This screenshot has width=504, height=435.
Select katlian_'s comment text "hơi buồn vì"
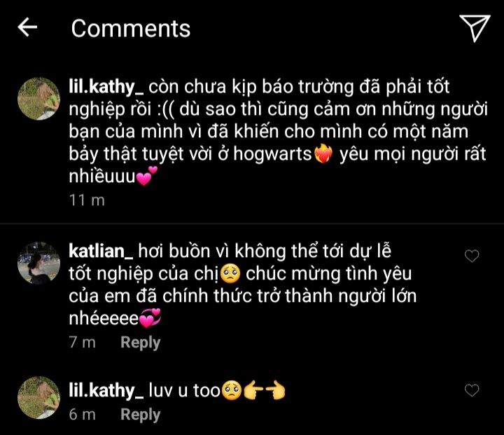point(184,251)
